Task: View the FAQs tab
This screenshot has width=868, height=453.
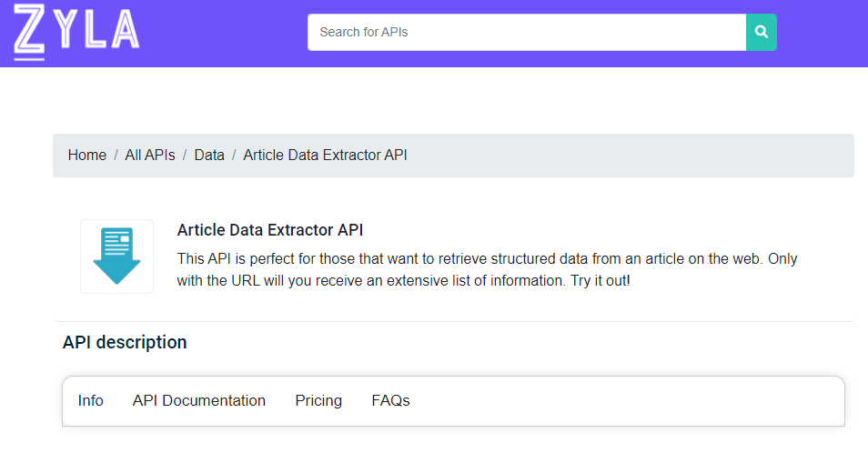Action: [390, 400]
